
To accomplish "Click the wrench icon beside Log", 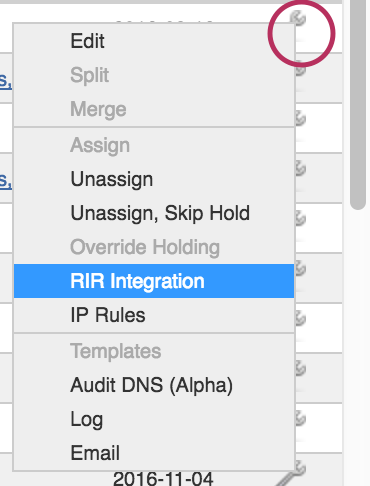I will [300, 419].
